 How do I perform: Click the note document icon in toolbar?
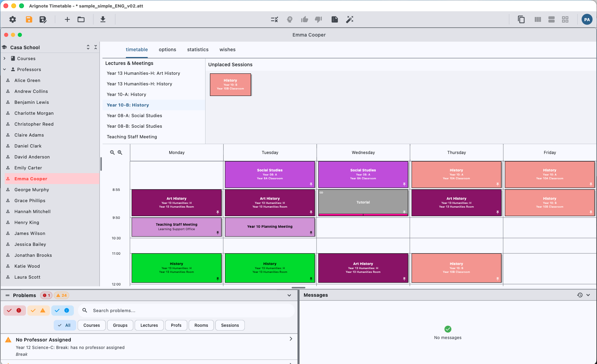click(x=335, y=19)
